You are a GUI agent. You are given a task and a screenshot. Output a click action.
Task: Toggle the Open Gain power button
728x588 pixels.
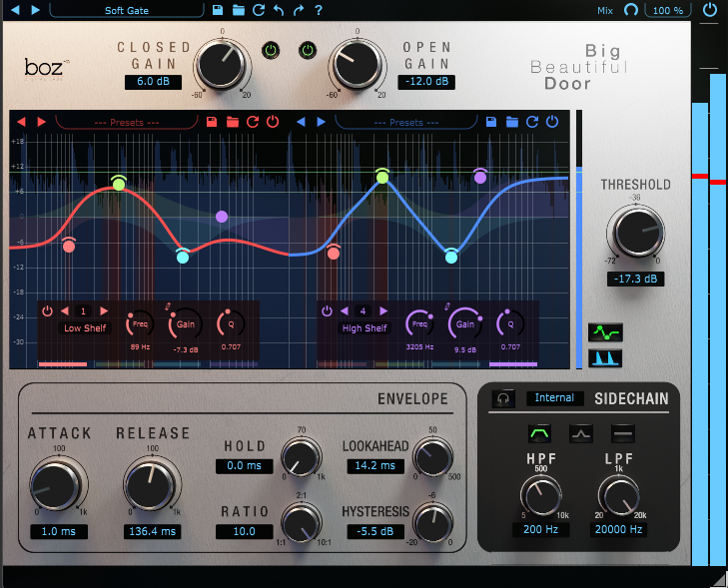308,50
